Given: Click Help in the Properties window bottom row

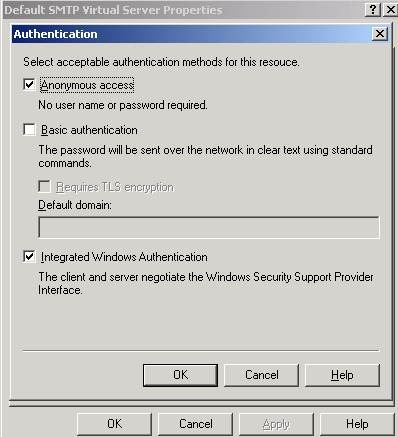Looking at the screenshot, I should (x=357, y=424).
